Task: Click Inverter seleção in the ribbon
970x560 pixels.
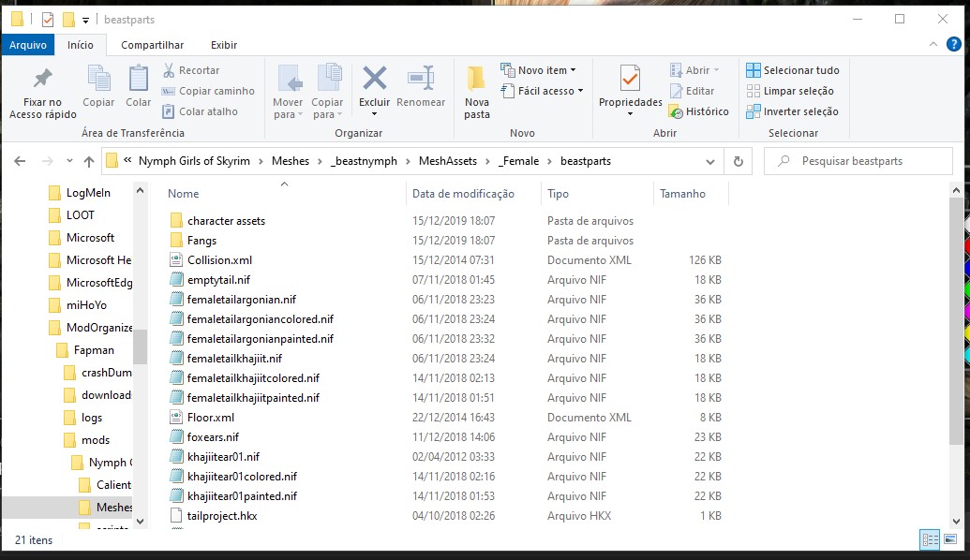Action: coord(793,111)
